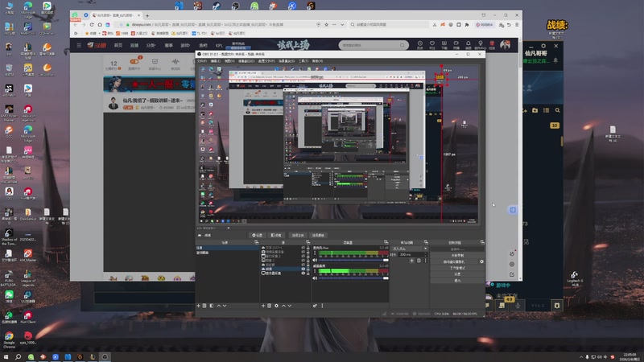Open source properties button above docks

[257, 235]
